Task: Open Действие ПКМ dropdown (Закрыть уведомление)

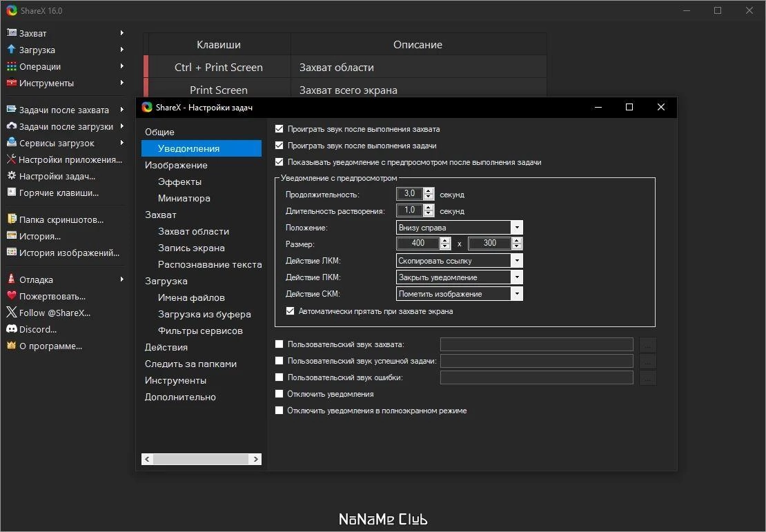Action: [459, 277]
